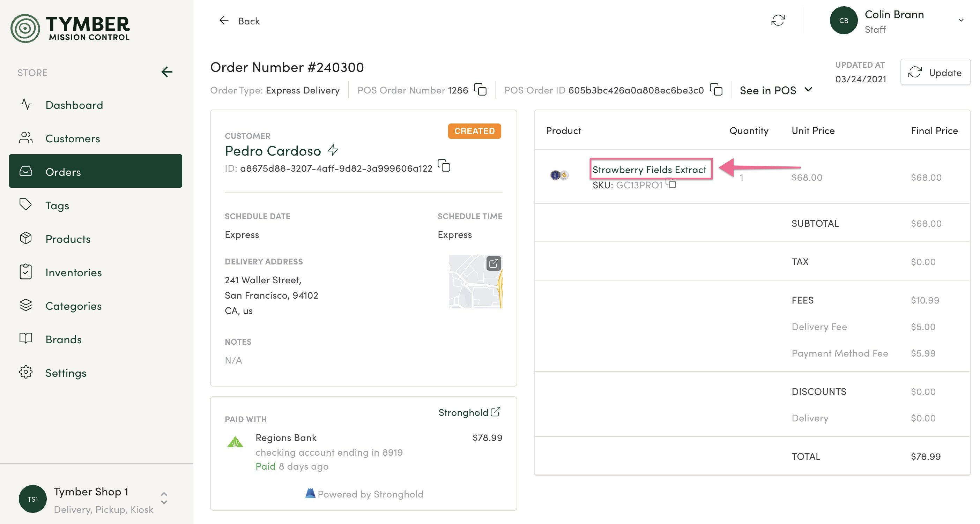Collapse the Store sidebar with the arrow
Screen dimensions: 980x524
166,72
